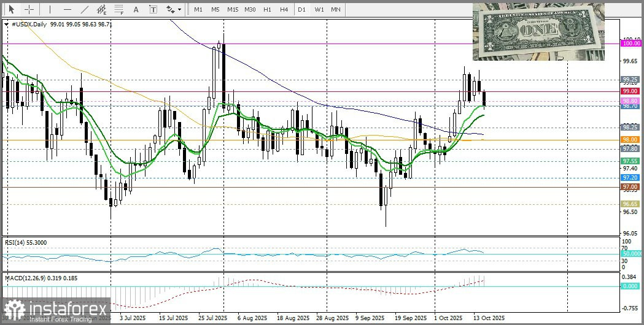The height and width of the screenshot is (325, 644).
Task: Expand the #USDX chart title arrow
Action: [7, 24]
